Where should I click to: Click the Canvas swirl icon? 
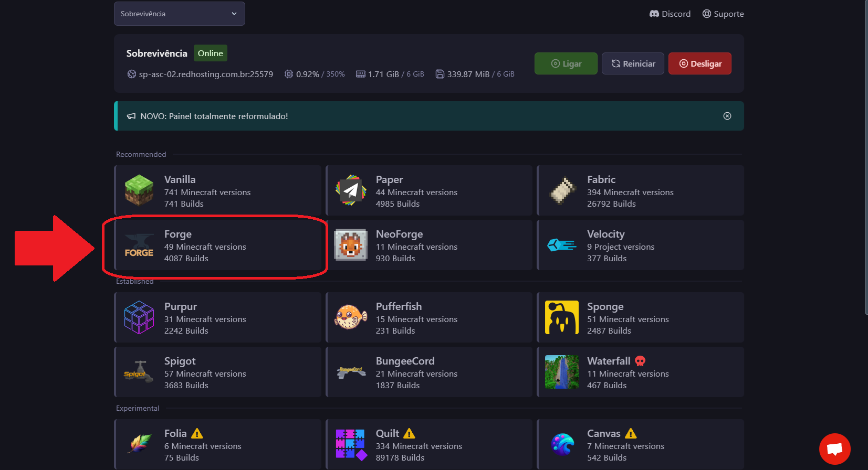(562, 444)
